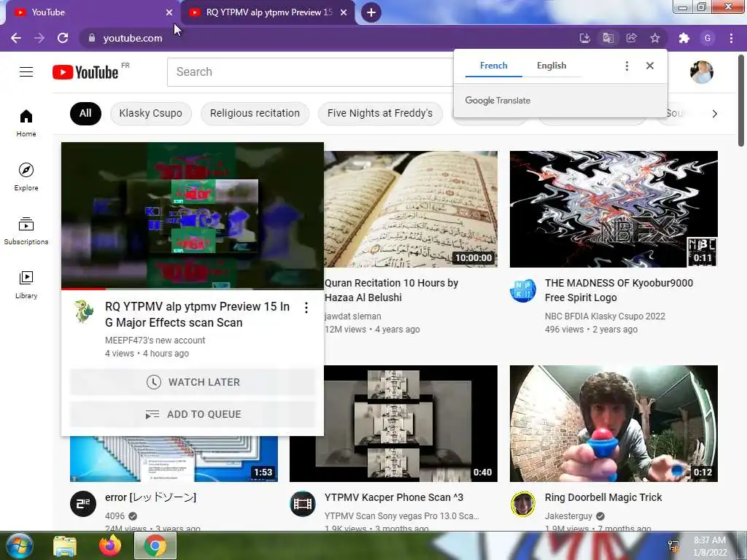Select Five Nights at Freddy's chip
This screenshot has height=560, width=747.
[x=380, y=113]
